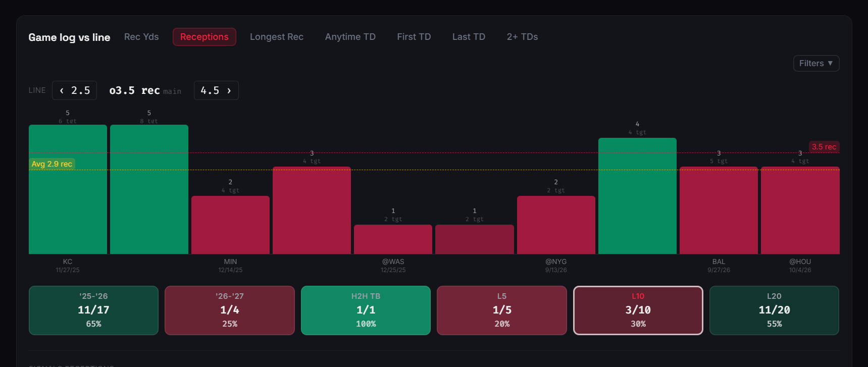
Task: Lower the line to 2.5
Action: point(75,90)
